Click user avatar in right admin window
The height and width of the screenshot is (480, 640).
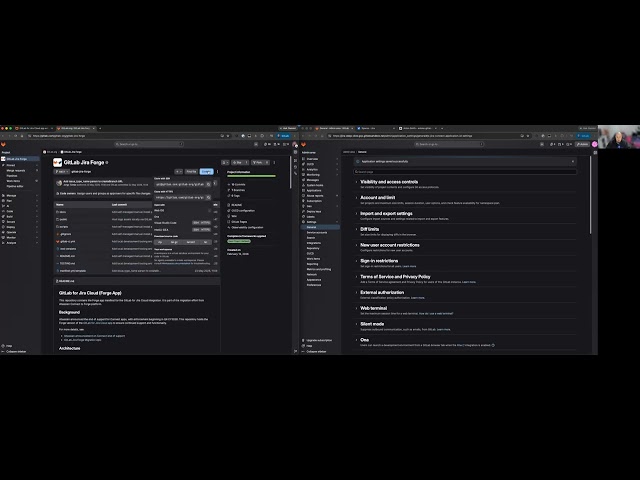point(595,144)
